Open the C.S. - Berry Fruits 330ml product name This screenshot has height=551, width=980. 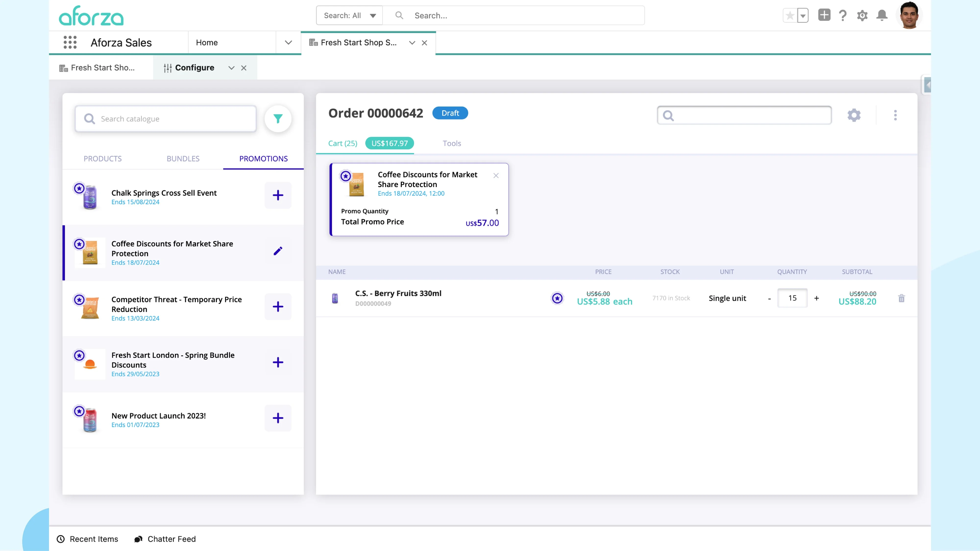coord(398,293)
